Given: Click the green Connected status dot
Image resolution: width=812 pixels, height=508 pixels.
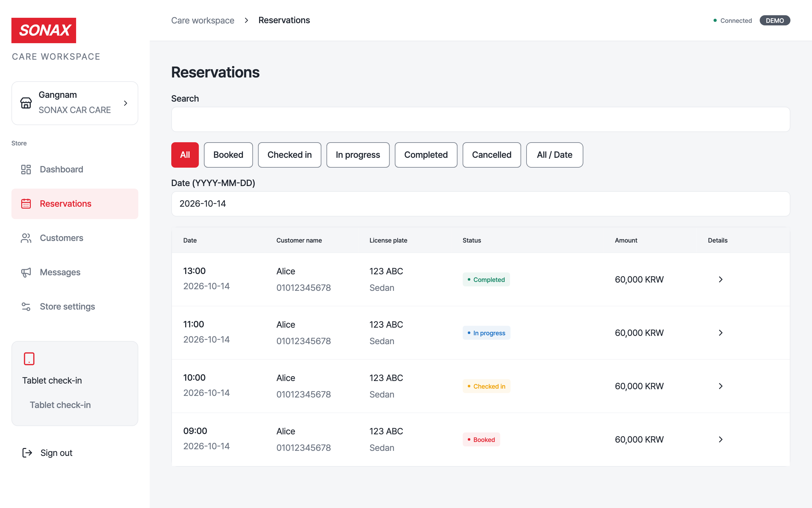Looking at the screenshot, I should [715, 21].
